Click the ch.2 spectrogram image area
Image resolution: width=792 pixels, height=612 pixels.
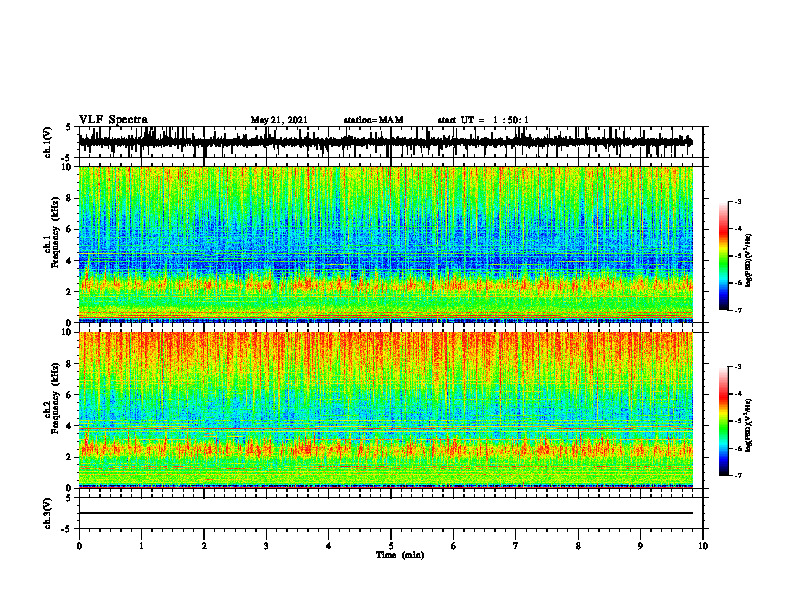point(385,410)
